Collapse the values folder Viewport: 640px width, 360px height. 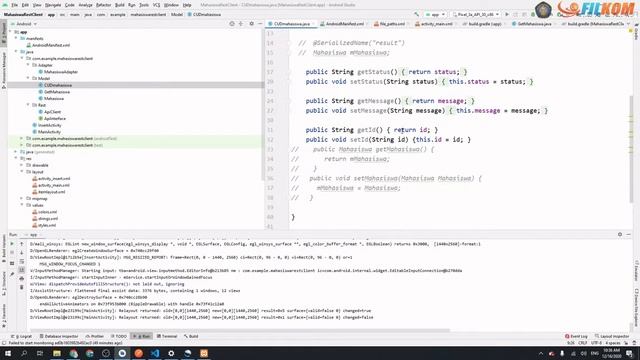coord(22,205)
